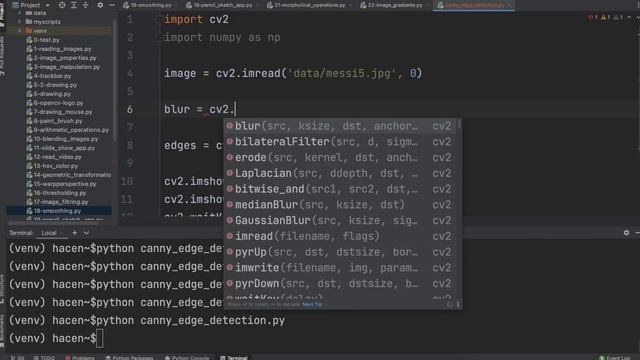
Task: Expand the venv folder
Action: coord(20,31)
